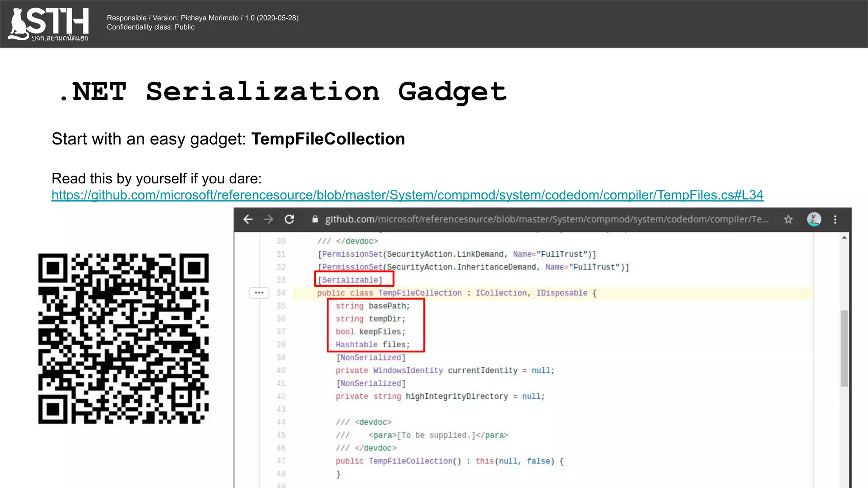Click 'string tempDir;' code line
The image size is (868, 488).
click(x=371, y=319)
